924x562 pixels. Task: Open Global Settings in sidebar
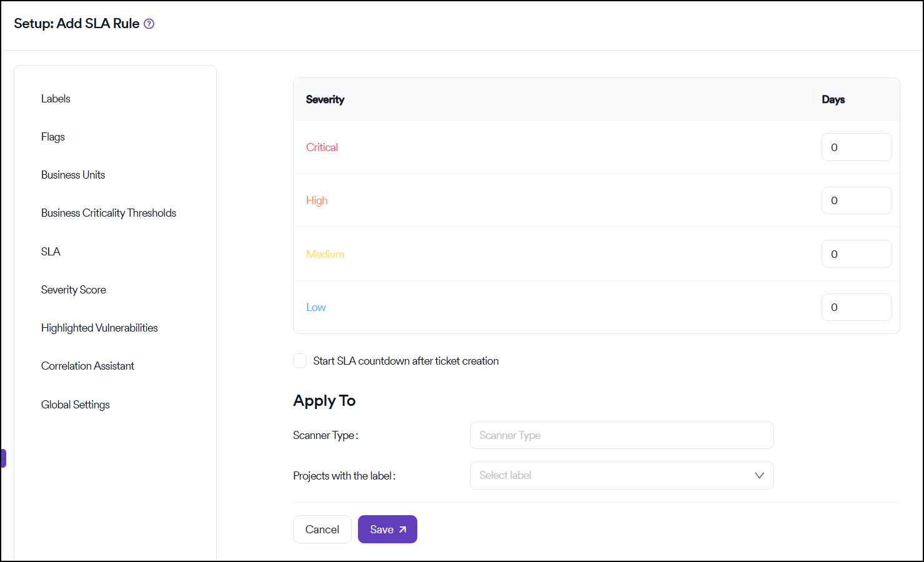[76, 405]
